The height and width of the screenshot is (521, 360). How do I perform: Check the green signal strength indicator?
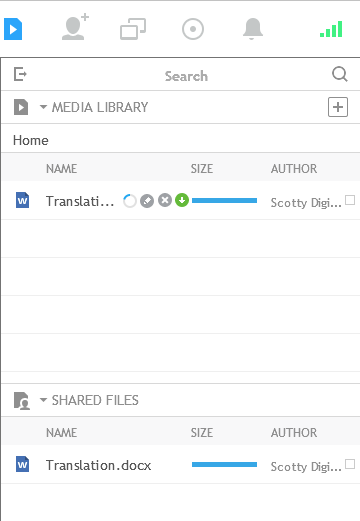[x=331, y=29]
